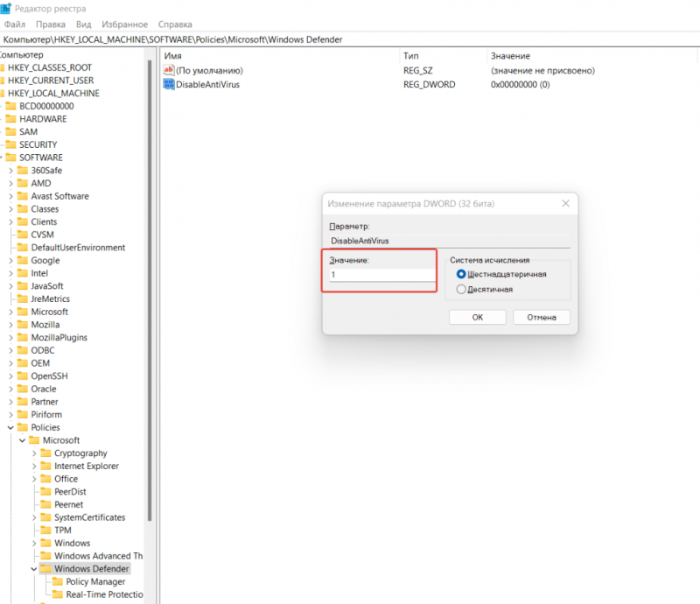Click the Значение input field
Viewport: 700px width, 604px height.
381,275
